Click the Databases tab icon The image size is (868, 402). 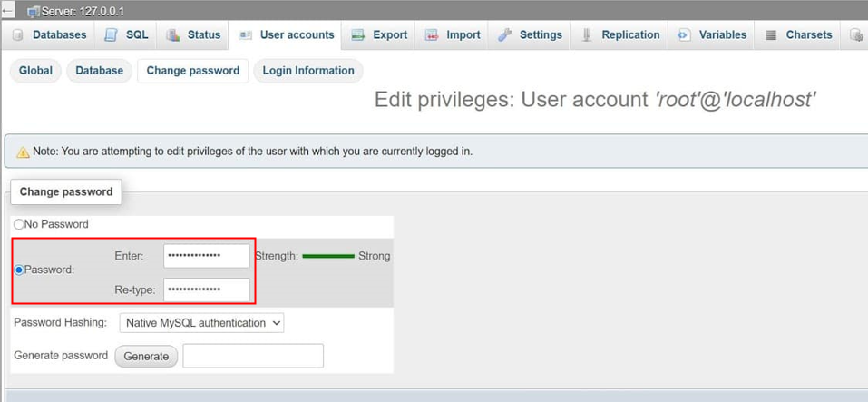(x=18, y=34)
